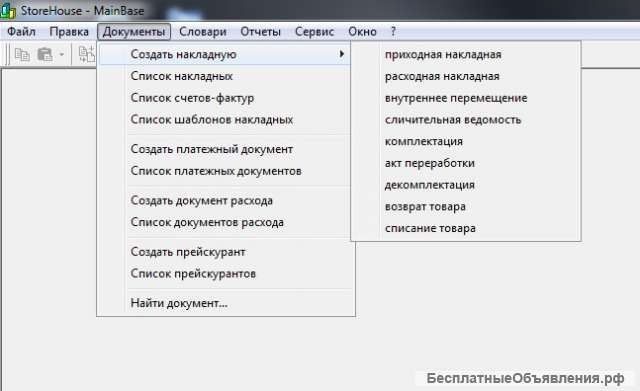640x391 pixels.
Task: Select комплектация
Action: coord(466,141)
